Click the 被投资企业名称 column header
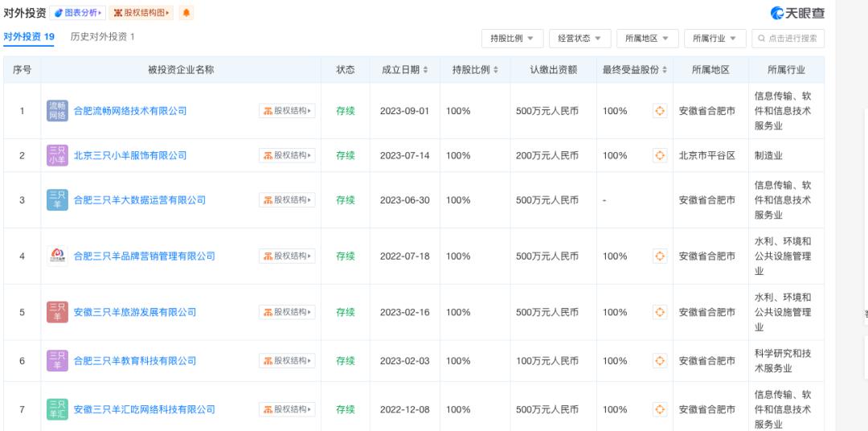This screenshot has width=868, height=431. (181, 70)
